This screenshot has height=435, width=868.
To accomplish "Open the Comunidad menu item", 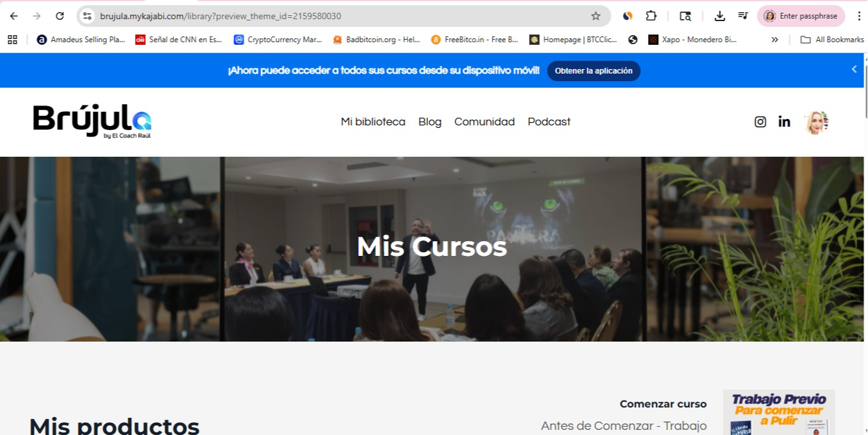I will [484, 122].
